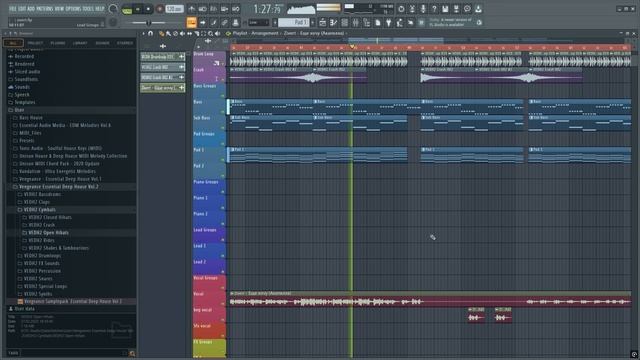The height and width of the screenshot is (360, 640).
Task: Toggle the Playlist snap magnet
Action: tap(151, 33)
